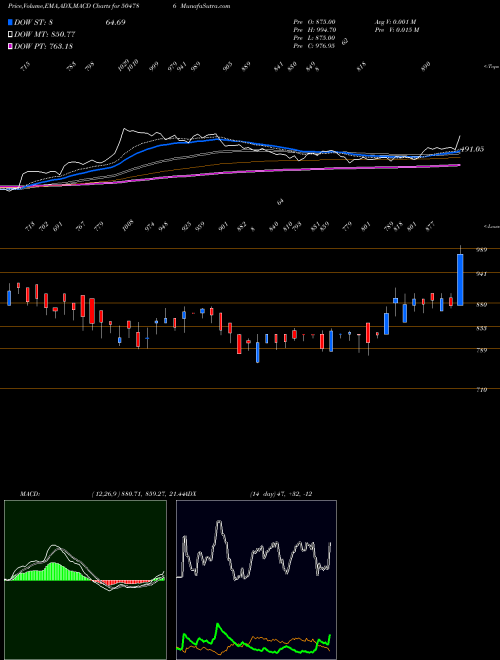Click the 'Avg V: 0.001 M' volume text

pyautogui.click(x=395, y=22)
